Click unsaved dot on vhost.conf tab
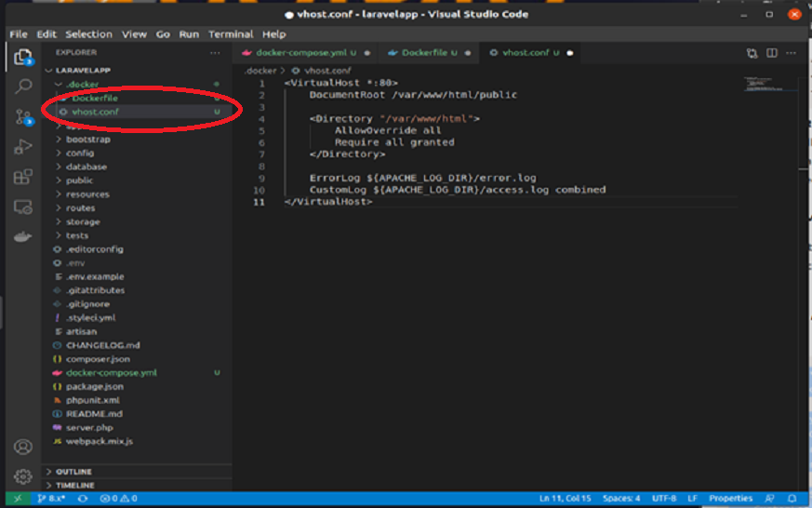This screenshot has width=812, height=508. tap(569, 53)
